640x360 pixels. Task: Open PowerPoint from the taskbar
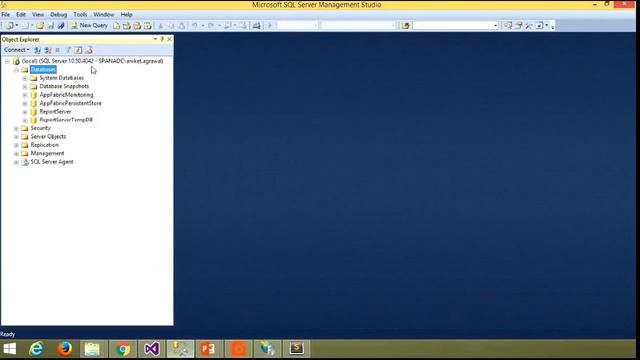(x=208, y=349)
